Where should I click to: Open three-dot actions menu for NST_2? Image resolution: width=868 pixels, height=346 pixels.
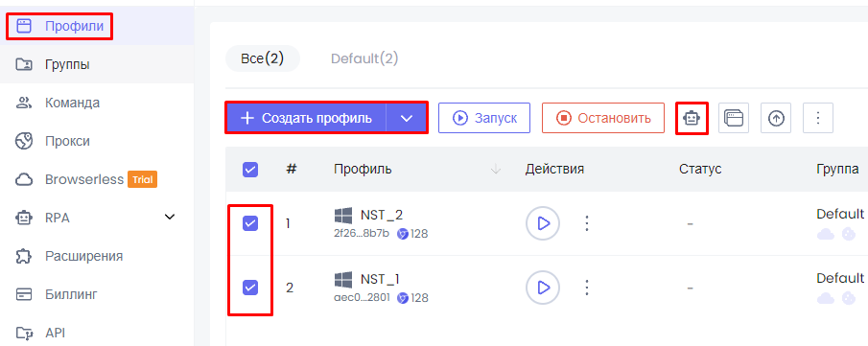tap(587, 223)
